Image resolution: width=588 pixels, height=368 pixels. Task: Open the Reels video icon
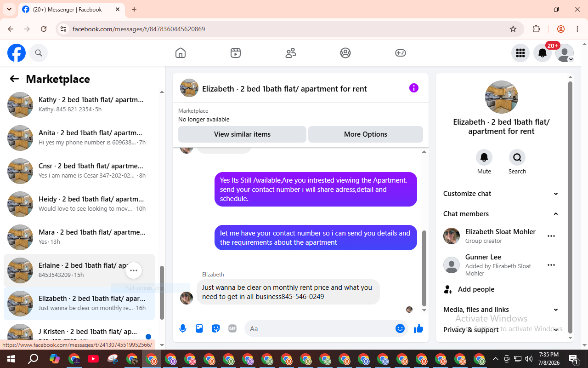pos(236,53)
